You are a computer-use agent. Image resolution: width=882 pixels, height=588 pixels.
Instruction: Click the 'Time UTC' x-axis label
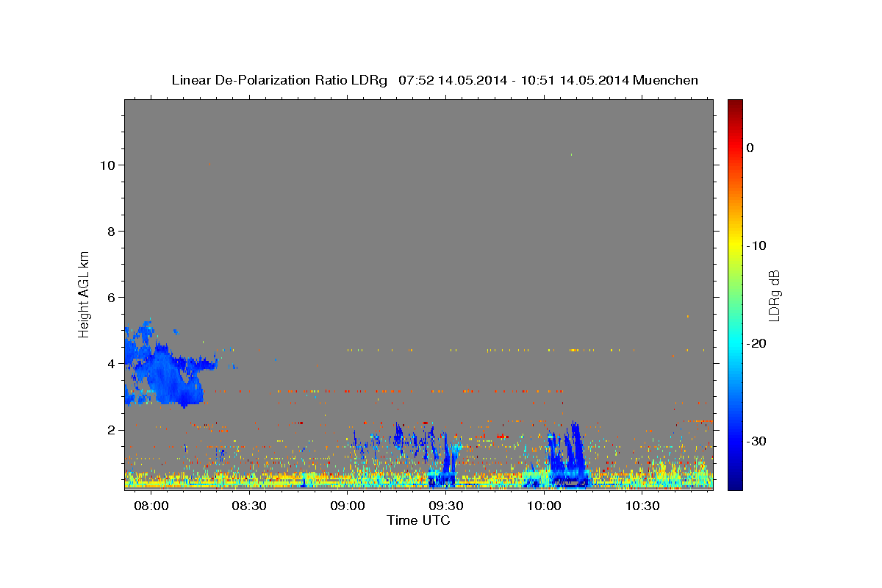click(x=418, y=520)
